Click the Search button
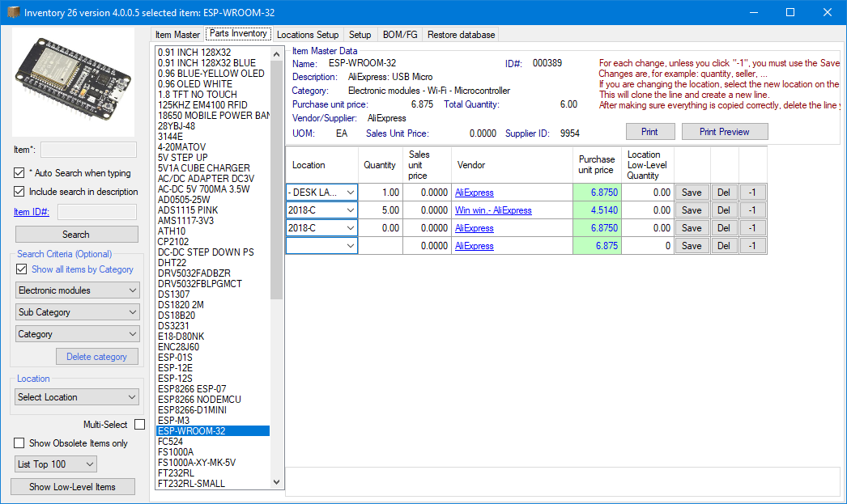This screenshot has width=847, height=504. click(76, 234)
